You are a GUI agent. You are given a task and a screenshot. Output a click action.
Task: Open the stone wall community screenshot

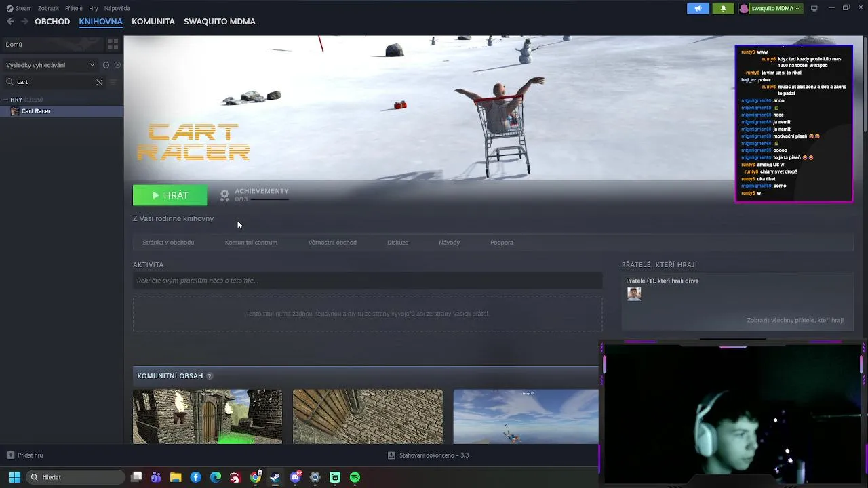[368, 416]
